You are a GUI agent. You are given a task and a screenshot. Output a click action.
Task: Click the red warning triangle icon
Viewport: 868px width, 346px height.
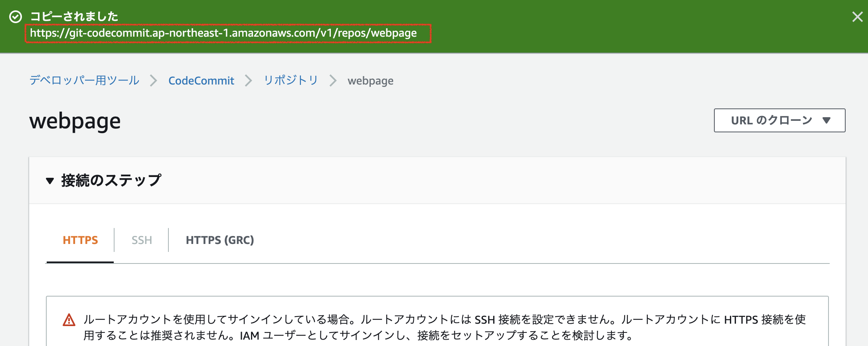69,320
